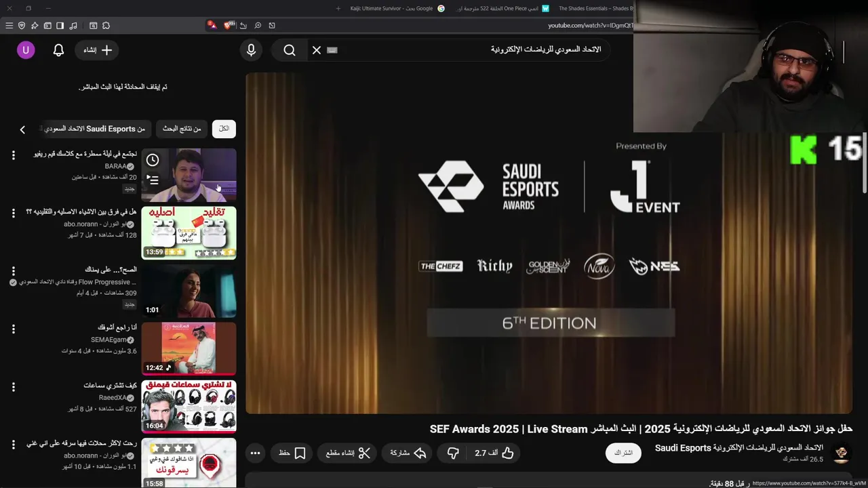The width and height of the screenshot is (868, 488).
Task: Open the 15:58 abo.norann video thumbnail
Action: (x=189, y=463)
